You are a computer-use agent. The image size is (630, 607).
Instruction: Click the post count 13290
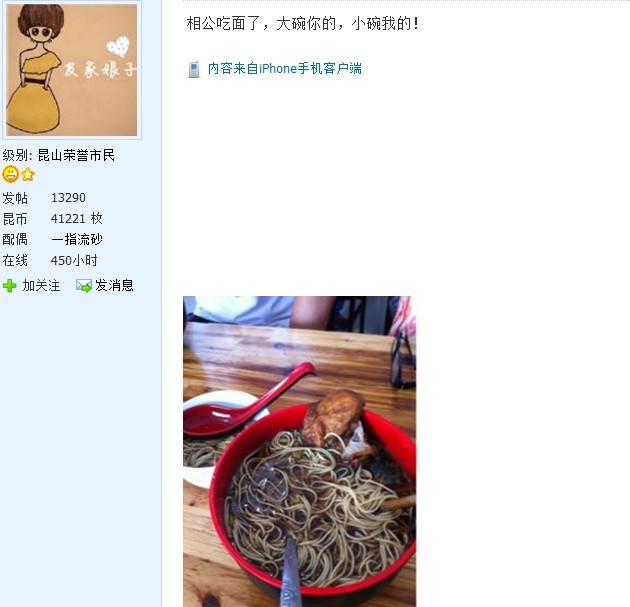(x=68, y=198)
